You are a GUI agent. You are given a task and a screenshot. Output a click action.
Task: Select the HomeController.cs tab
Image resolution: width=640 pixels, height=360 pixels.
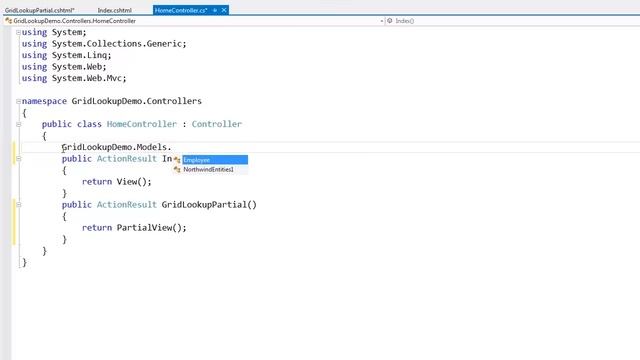tap(181, 10)
